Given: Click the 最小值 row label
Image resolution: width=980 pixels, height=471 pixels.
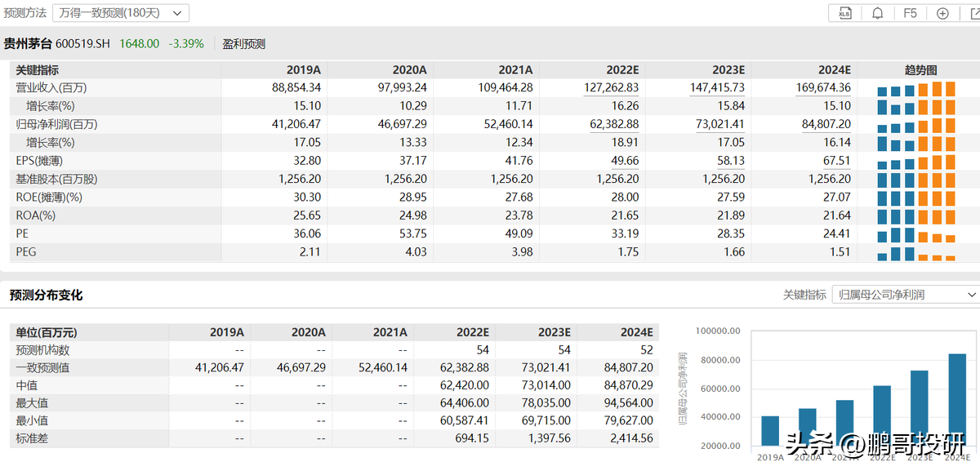Looking at the screenshot, I should [x=33, y=420].
